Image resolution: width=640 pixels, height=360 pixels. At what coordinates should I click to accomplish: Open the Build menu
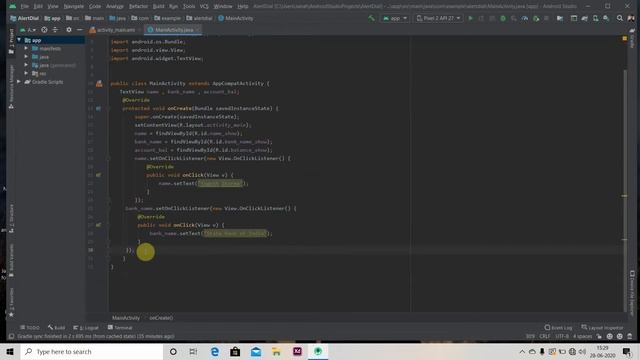(158, 6)
